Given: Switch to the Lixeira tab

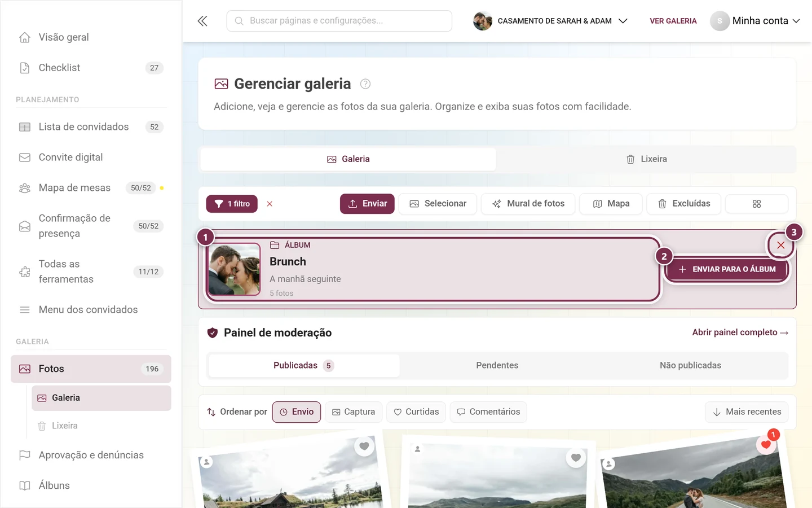Looking at the screenshot, I should point(646,159).
